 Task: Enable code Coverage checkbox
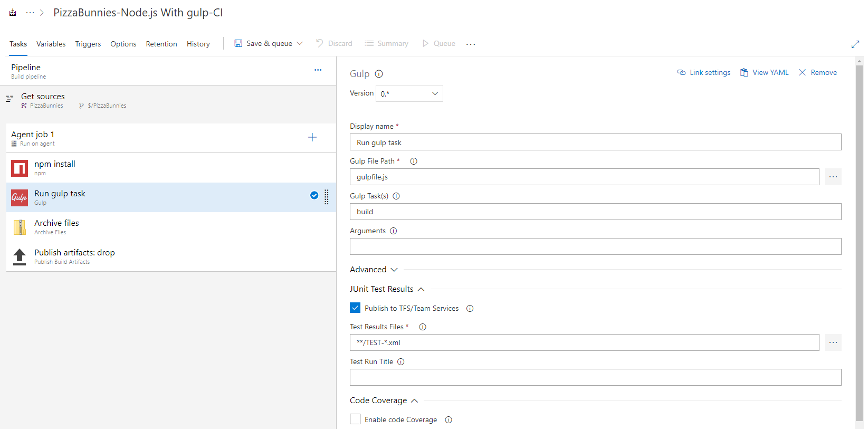355,420
